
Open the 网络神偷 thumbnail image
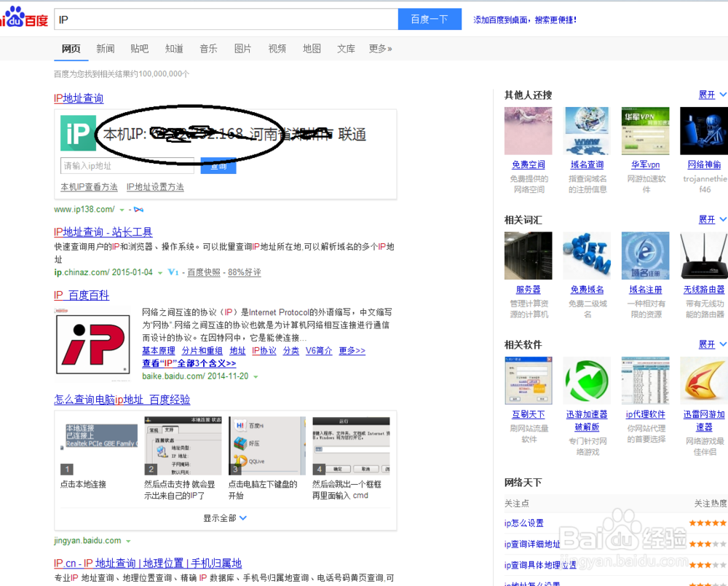(704, 131)
